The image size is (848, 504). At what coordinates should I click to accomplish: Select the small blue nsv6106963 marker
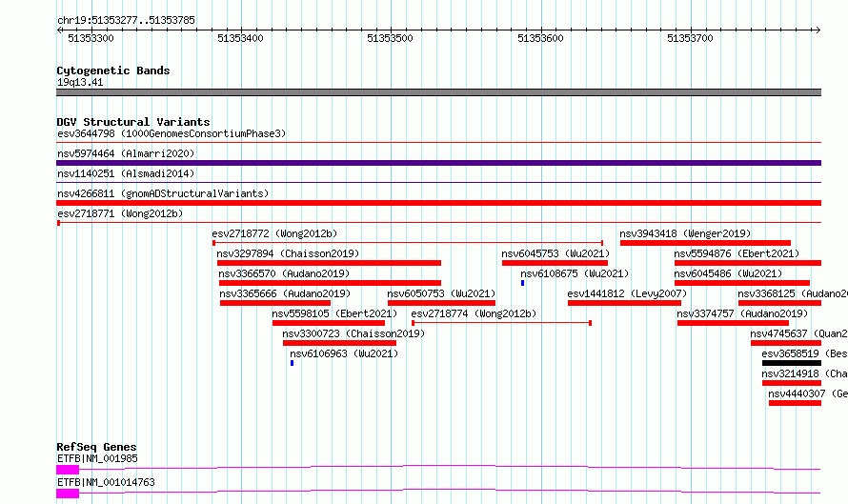coord(293,363)
